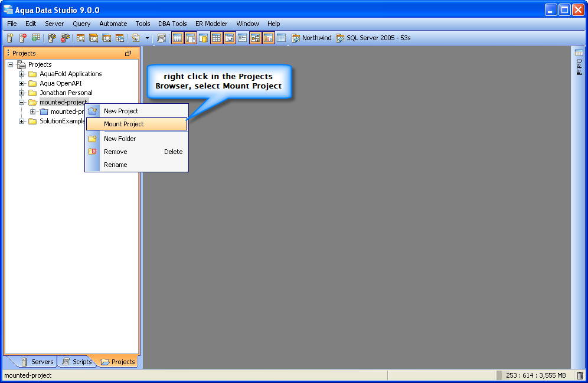Toggle the pivot grid with arrow button

pos(230,38)
